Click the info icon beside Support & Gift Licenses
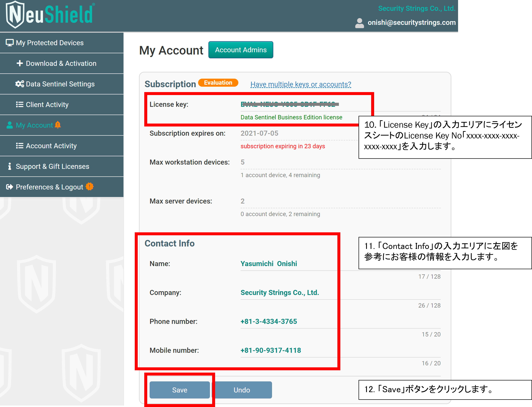 (x=10, y=166)
